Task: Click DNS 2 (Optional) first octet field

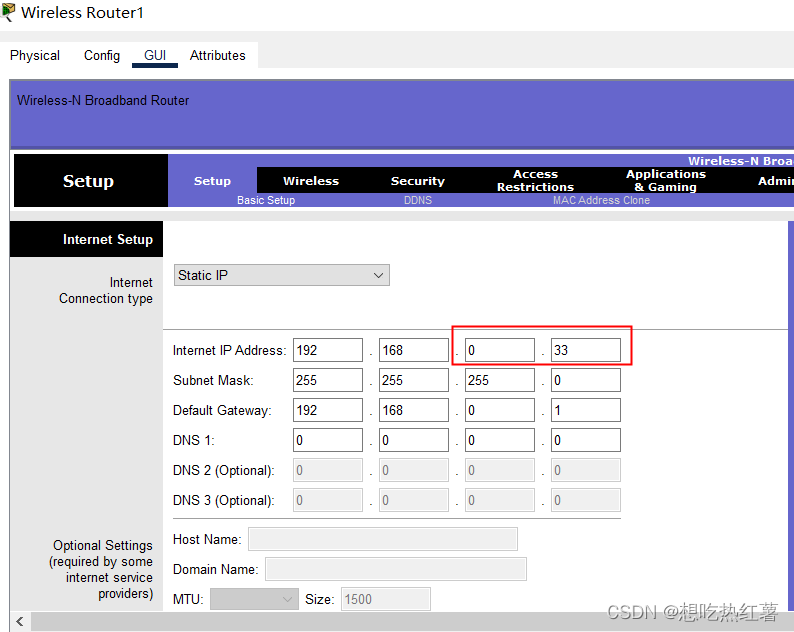Action: pos(328,470)
